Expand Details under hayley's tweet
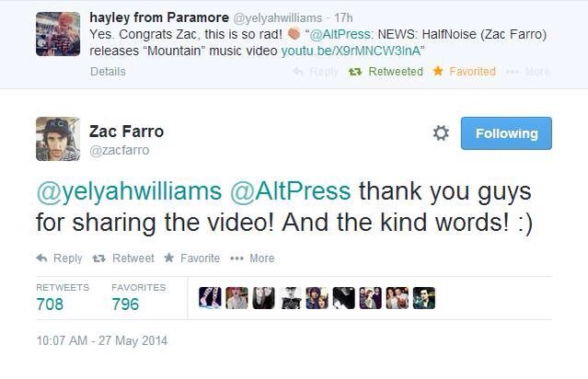Image resolution: width=588 pixels, height=379 pixels. coord(108,71)
